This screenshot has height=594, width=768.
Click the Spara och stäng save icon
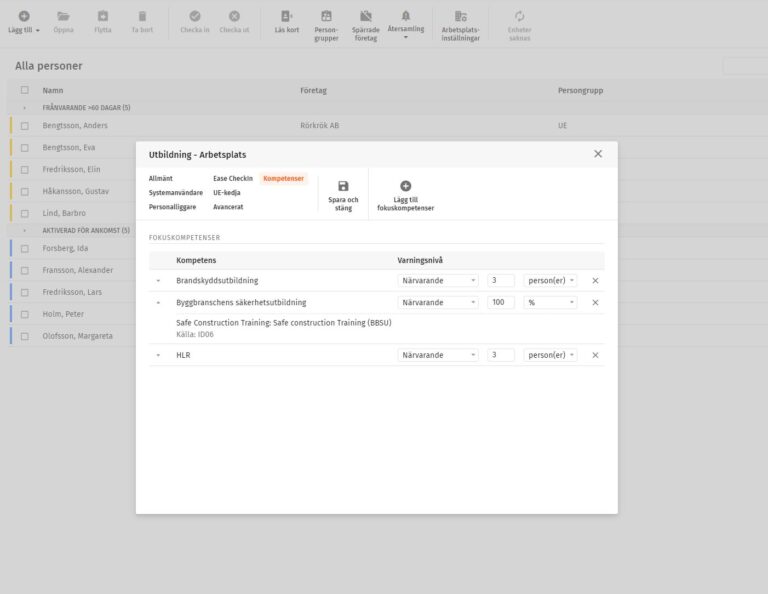(343, 186)
